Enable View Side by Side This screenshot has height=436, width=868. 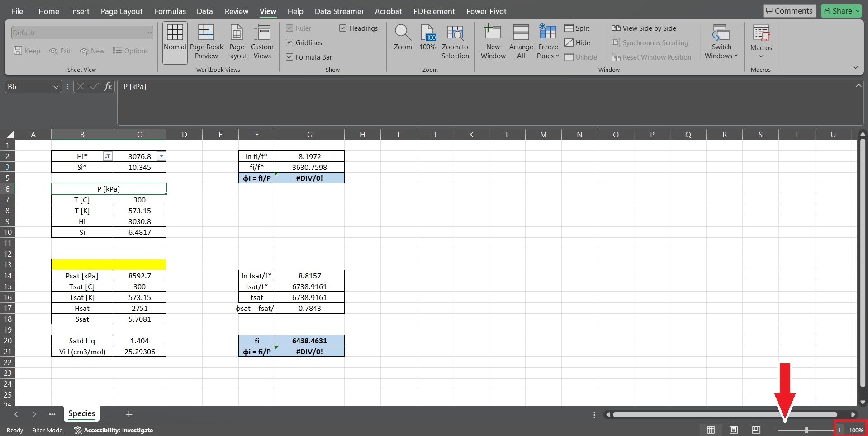644,28
